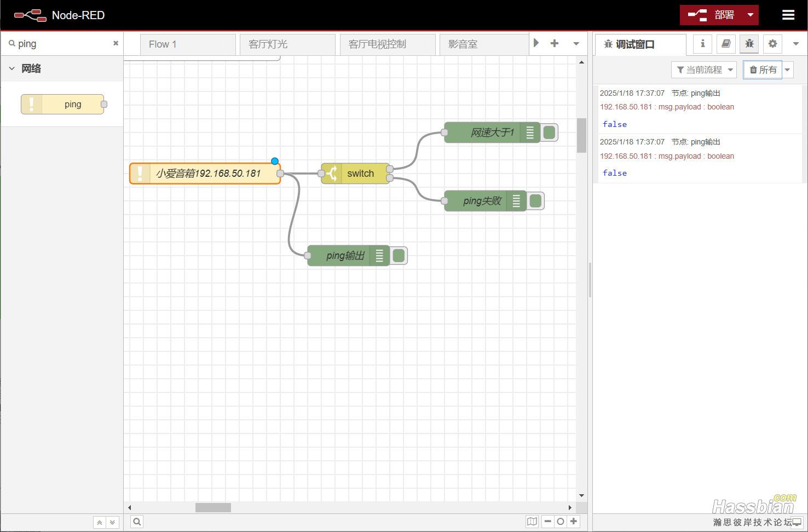The height and width of the screenshot is (532, 808).
Task: Open the workspace search magnifier
Action: [137, 522]
